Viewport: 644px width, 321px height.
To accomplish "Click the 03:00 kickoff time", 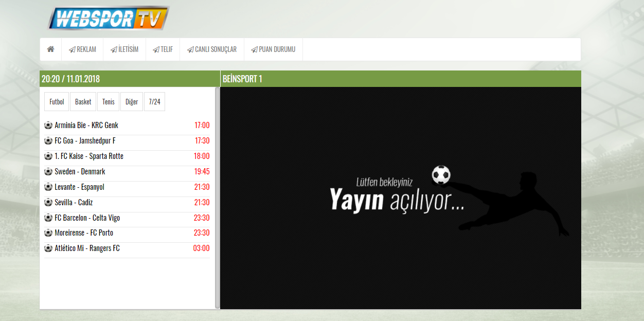I will click(x=201, y=248).
